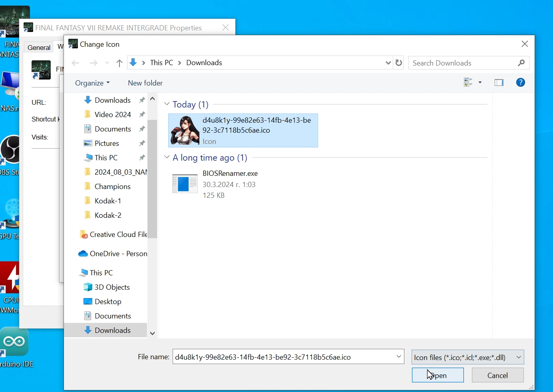Select d4u8k1y ico file name text
The image size is (553, 392).
pyautogui.click(x=257, y=125)
